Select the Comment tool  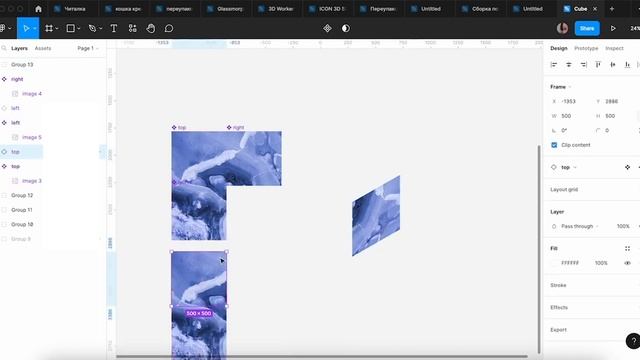169,28
